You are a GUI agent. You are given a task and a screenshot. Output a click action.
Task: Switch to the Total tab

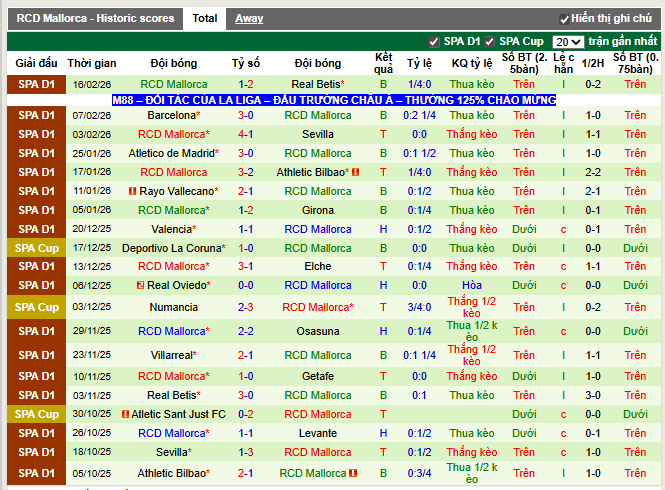click(205, 18)
